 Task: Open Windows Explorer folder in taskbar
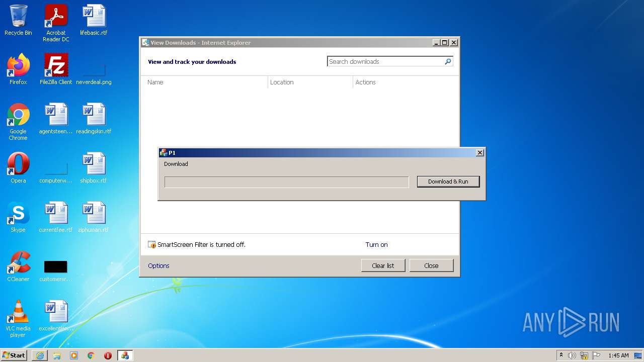point(57,355)
